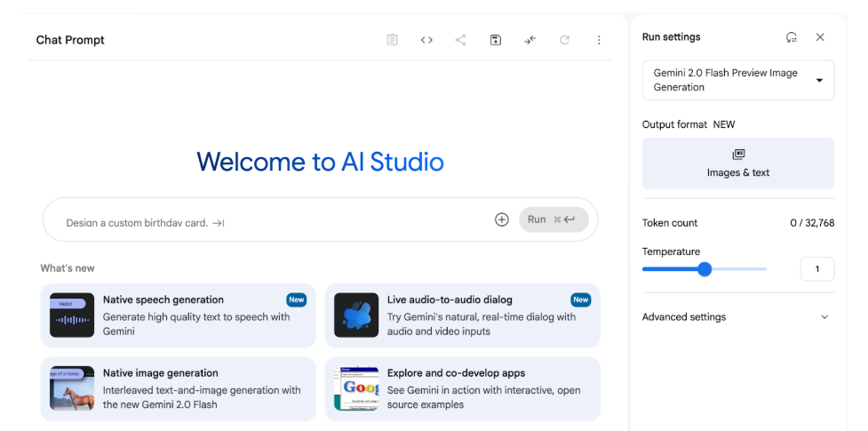Image resolution: width=868 pixels, height=431 pixels.
Task: Click the blue blob audio thumbnail
Action: pyautogui.click(x=356, y=315)
